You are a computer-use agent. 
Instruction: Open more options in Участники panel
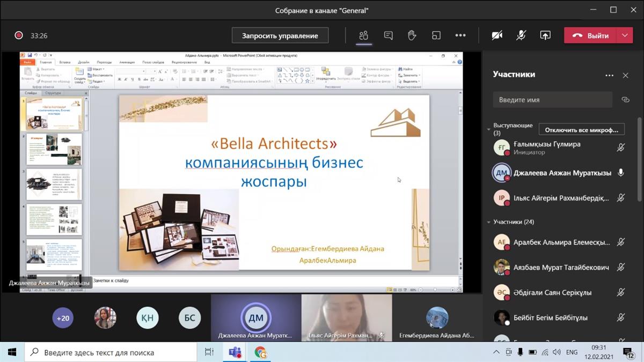click(x=609, y=76)
